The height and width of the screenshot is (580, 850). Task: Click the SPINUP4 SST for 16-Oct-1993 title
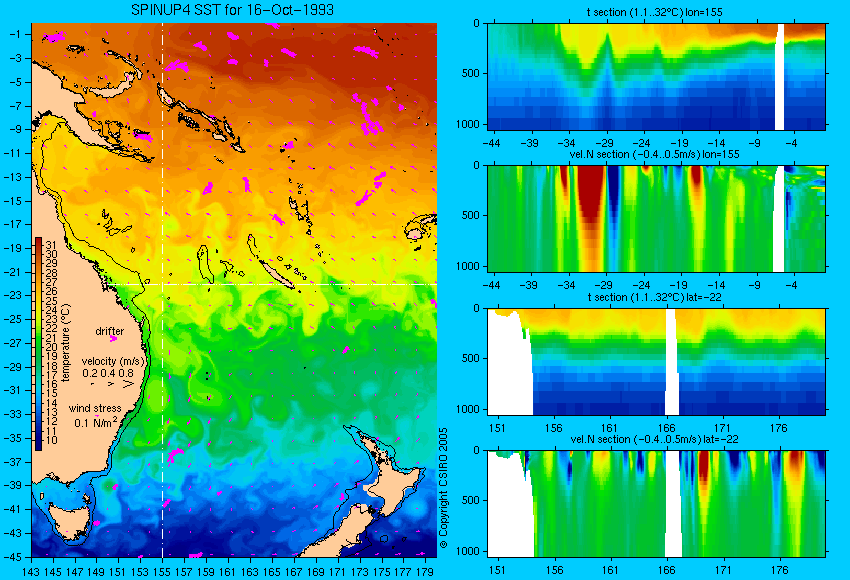click(x=233, y=10)
